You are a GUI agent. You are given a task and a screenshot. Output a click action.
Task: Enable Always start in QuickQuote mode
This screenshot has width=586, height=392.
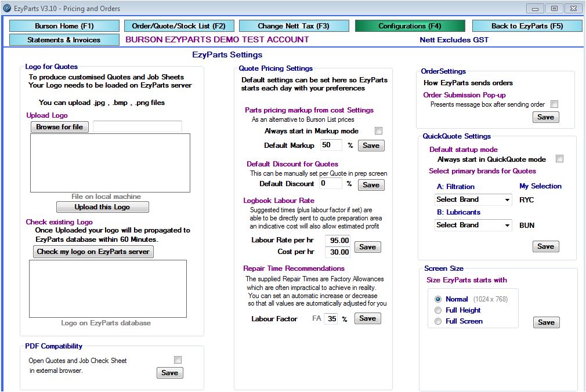559,159
